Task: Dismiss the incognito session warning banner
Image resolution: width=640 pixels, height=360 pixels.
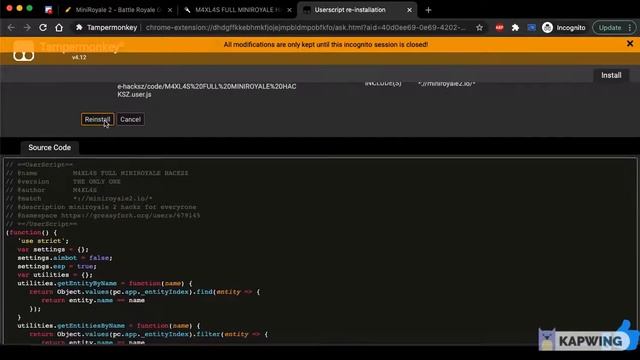Action: [x=630, y=44]
